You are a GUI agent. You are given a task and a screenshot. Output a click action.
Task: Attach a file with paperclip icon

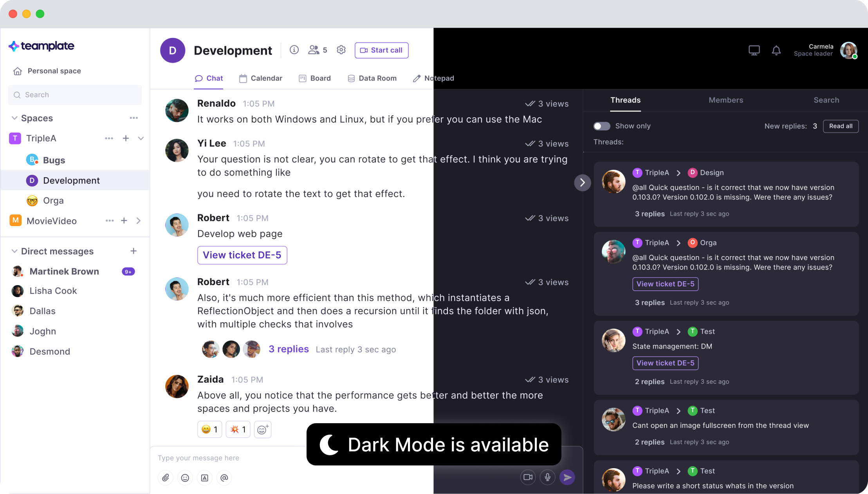(x=166, y=478)
